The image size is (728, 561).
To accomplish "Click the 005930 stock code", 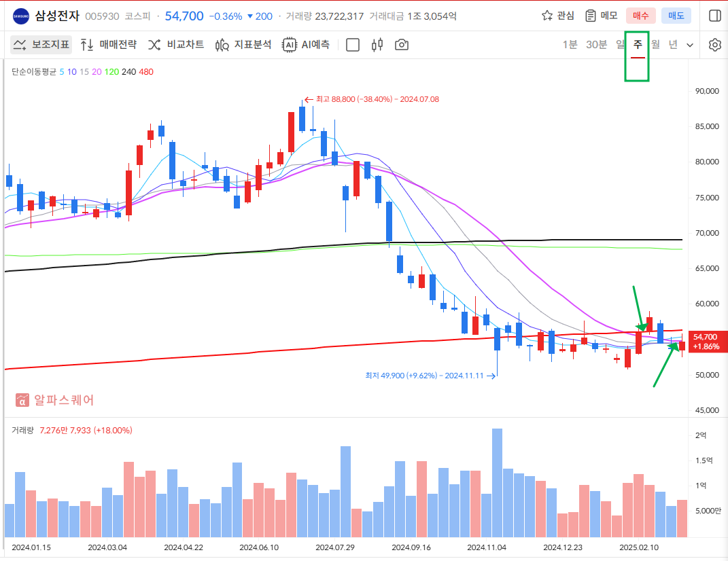I will [x=102, y=16].
